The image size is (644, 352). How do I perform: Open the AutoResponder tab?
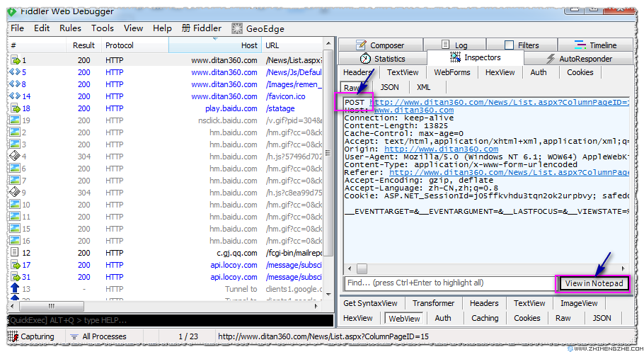coord(578,59)
